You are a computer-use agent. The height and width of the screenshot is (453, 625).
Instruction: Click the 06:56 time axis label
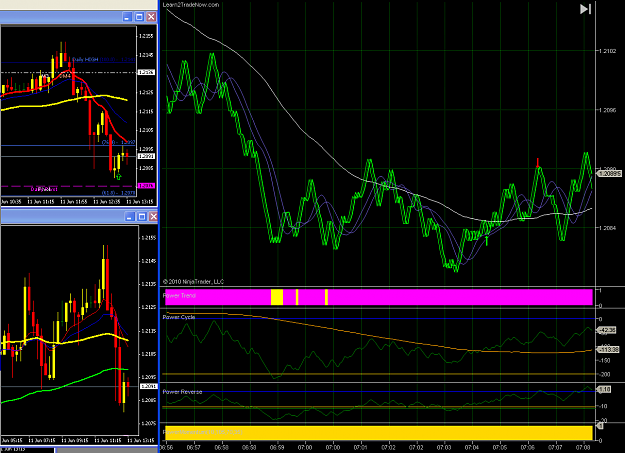coord(166,447)
